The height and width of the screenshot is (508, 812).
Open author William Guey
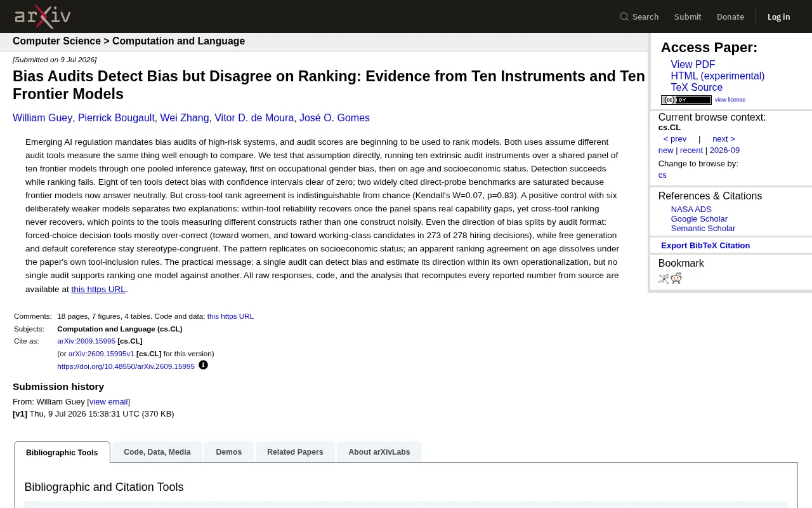[x=43, y=118]
